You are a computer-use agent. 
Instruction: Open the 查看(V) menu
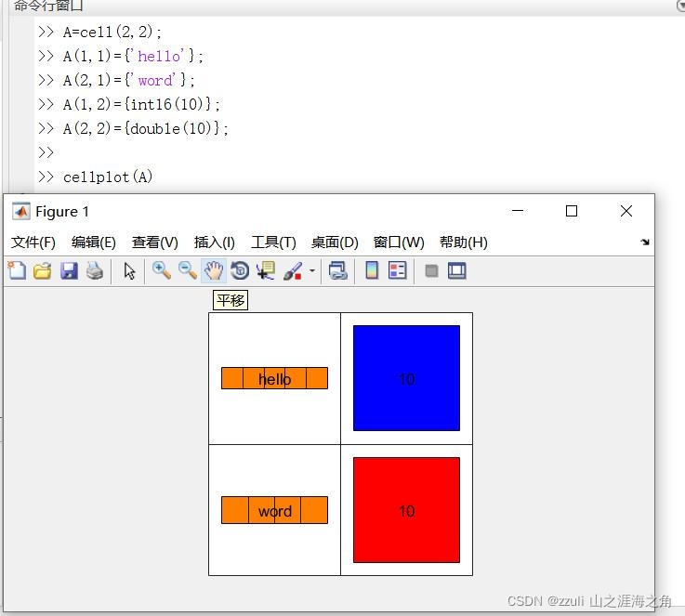coord(155,242)
